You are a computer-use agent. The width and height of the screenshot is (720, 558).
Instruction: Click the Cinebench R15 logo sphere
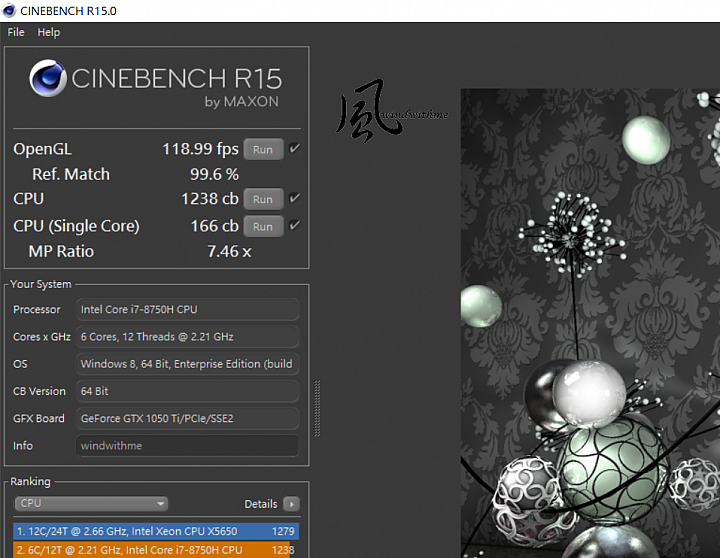coord(48,78)
